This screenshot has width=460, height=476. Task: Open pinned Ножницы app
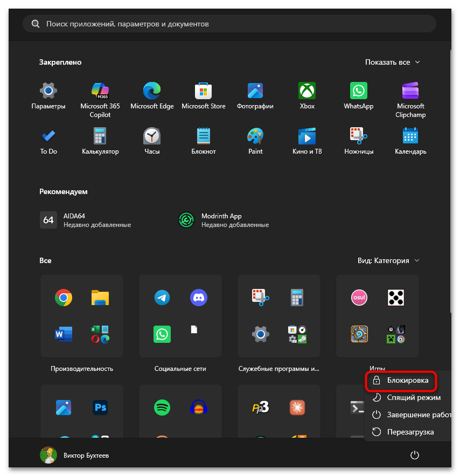click(x=359, y=141)
